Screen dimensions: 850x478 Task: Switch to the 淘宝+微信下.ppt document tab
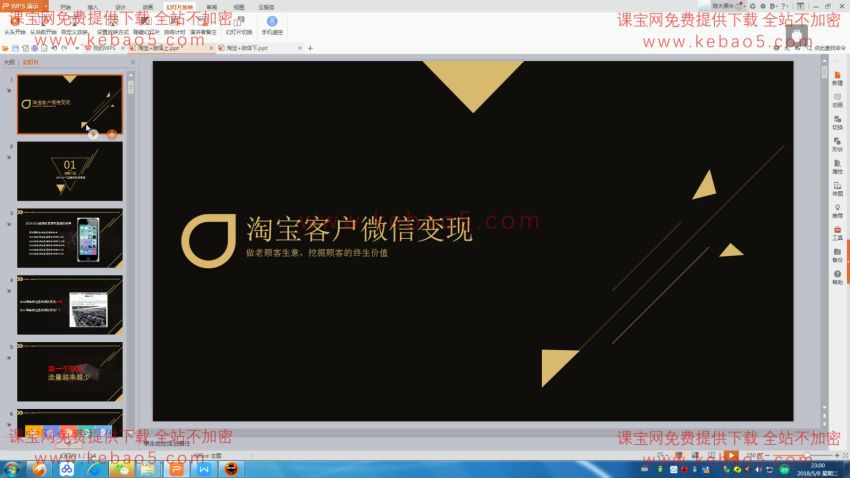[x=247, y=48]
